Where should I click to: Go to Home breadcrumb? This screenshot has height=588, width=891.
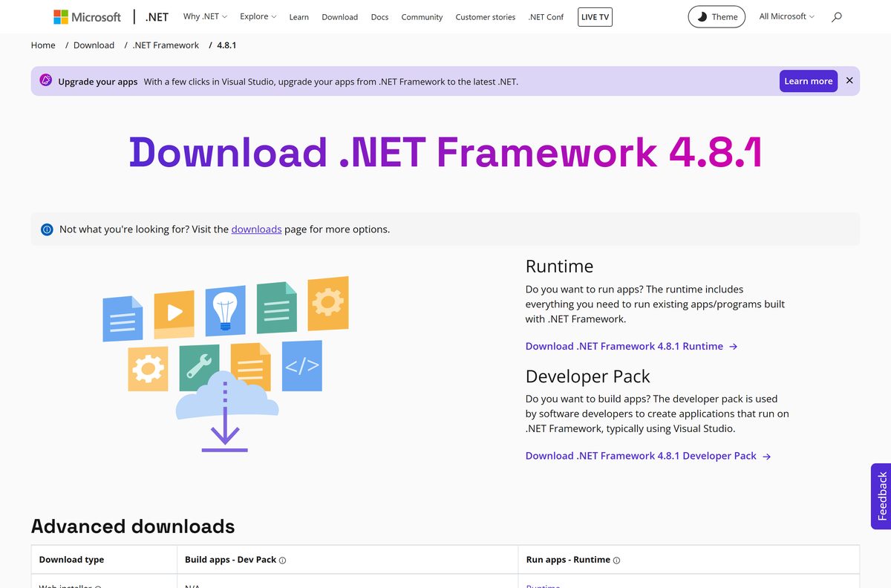(x=43, y=45)
